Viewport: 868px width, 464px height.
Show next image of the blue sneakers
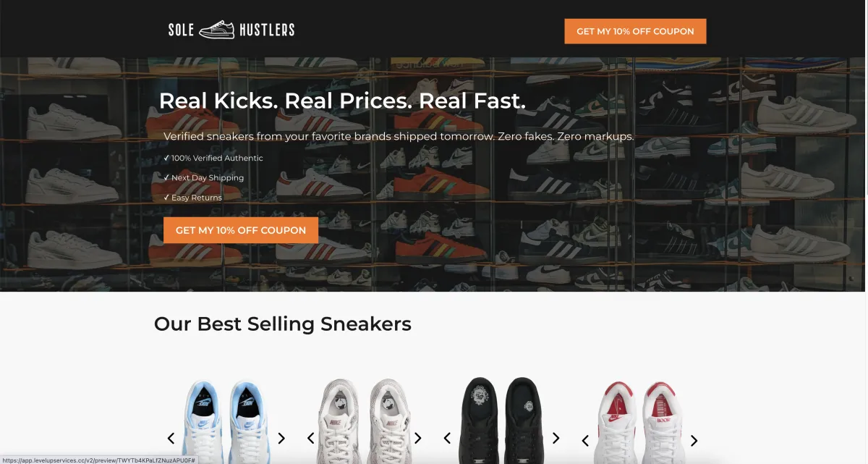click(281, 438)
